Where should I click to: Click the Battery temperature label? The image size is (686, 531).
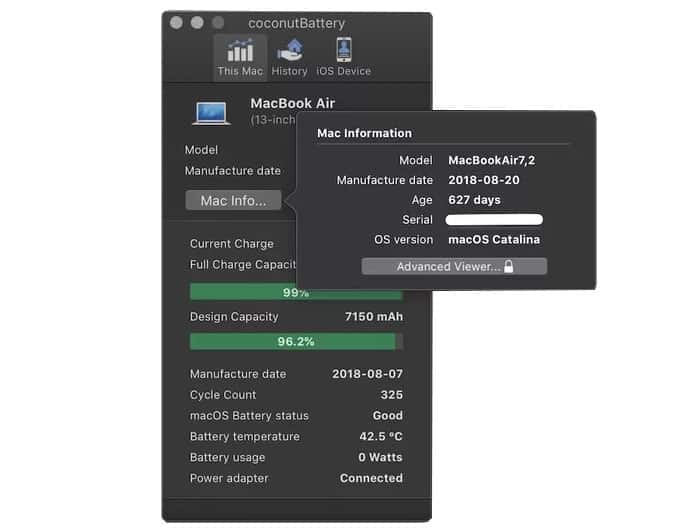(245, 437)
